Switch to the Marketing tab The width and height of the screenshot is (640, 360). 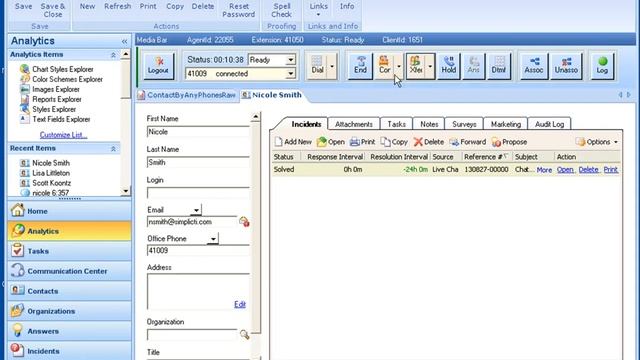coord(506,124)
